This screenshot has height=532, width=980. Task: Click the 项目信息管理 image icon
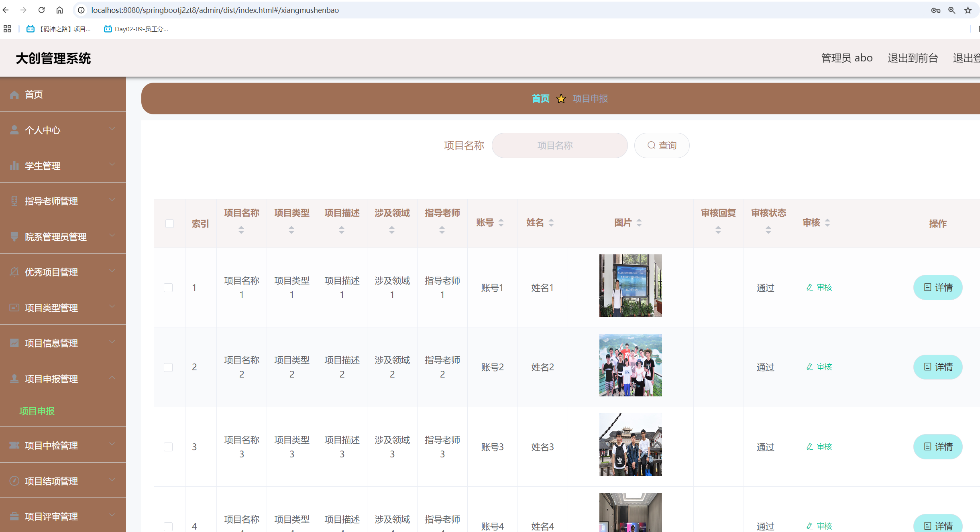[14, 343]
